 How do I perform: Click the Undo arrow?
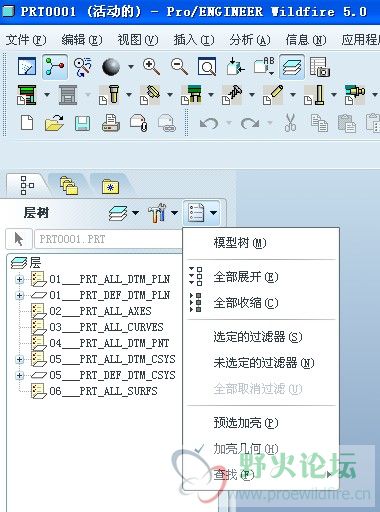tap(209, 123)
